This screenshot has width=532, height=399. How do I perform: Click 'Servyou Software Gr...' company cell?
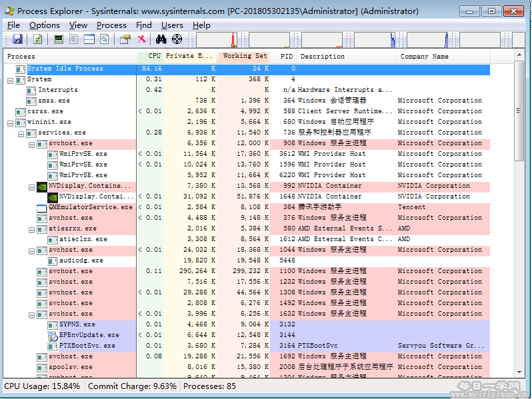(441, 346)
